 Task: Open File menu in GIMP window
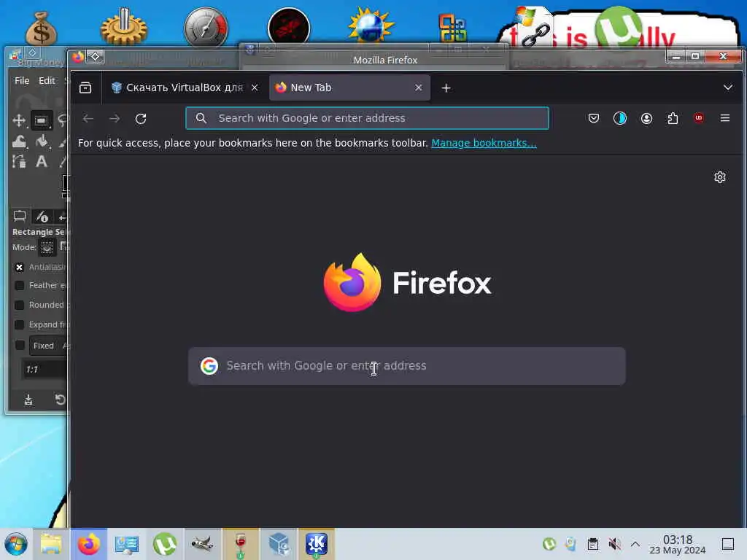[x=22, y=80]
